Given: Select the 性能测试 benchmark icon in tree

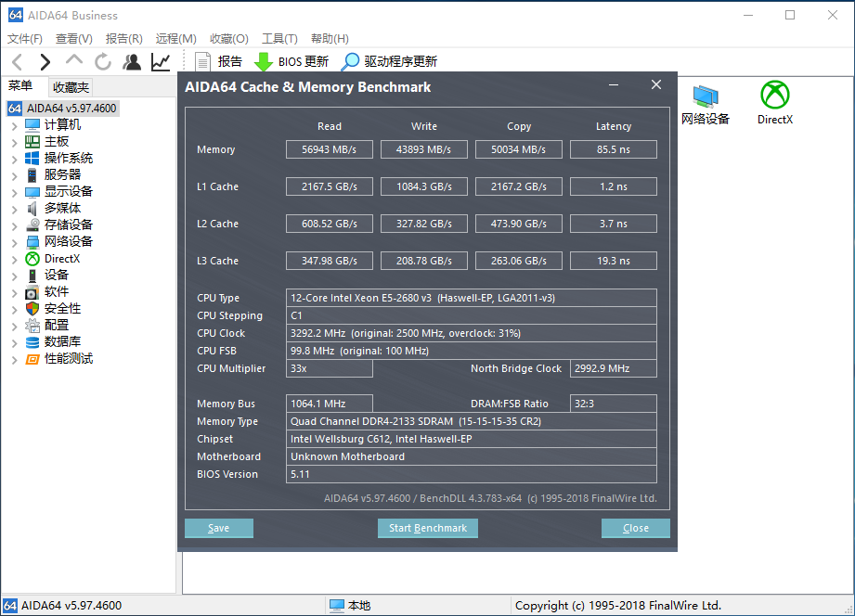Looking at the screenshot, I should [32, 359].
